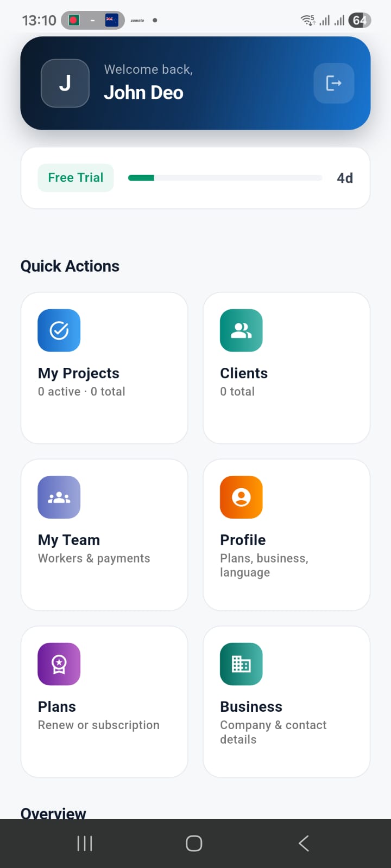Select "Renew or subscription" Plans subtitle
The width and height of the screenshot is (391, 868).
click(x=99, y=725)
